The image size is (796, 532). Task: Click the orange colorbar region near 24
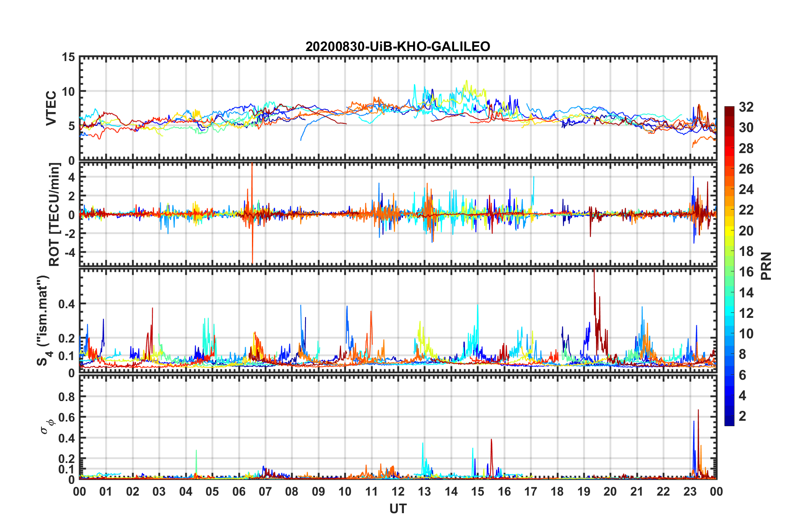[x=729, y=189]
